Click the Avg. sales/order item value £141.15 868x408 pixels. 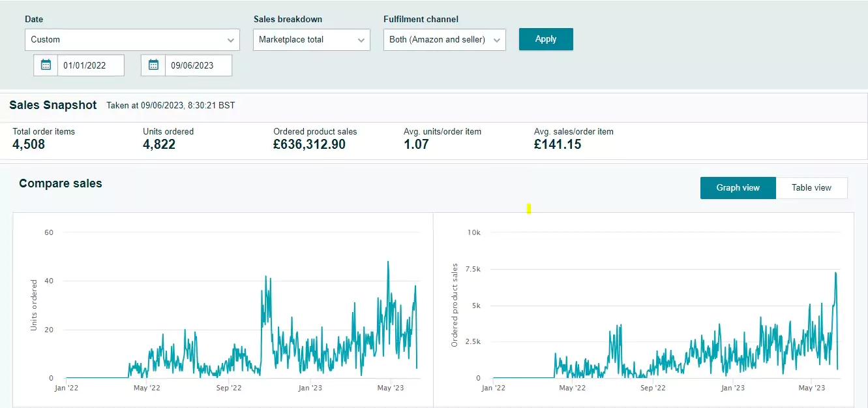click(x=557, y=145)
